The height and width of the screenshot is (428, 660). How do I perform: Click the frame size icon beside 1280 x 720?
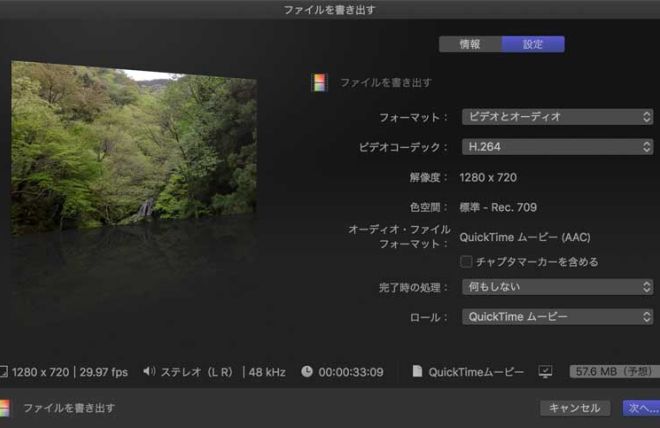(3, 372)
